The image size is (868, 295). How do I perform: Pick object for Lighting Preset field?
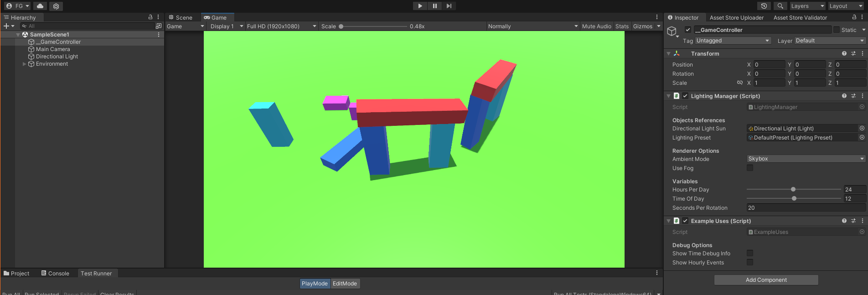click(x=862, y=137)
